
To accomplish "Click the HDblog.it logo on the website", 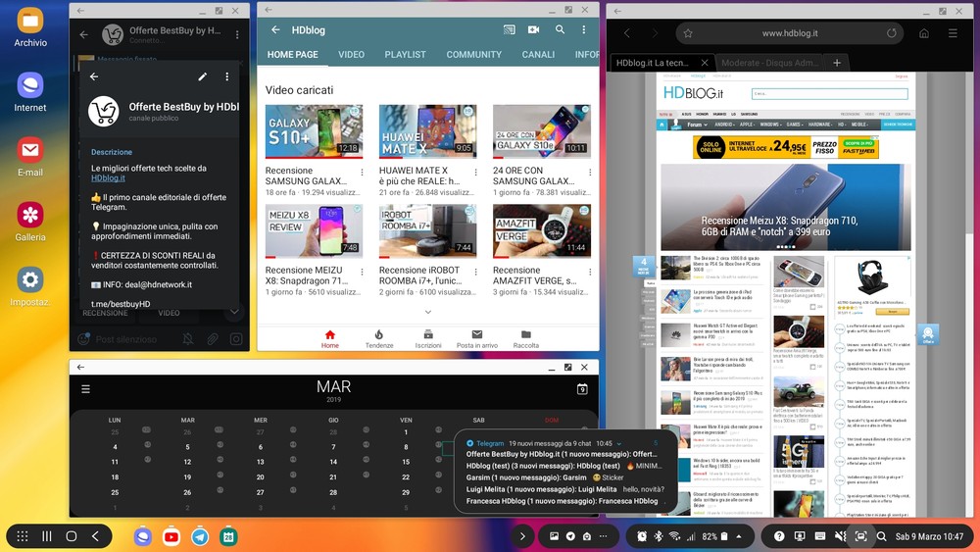I will point(693,93).
